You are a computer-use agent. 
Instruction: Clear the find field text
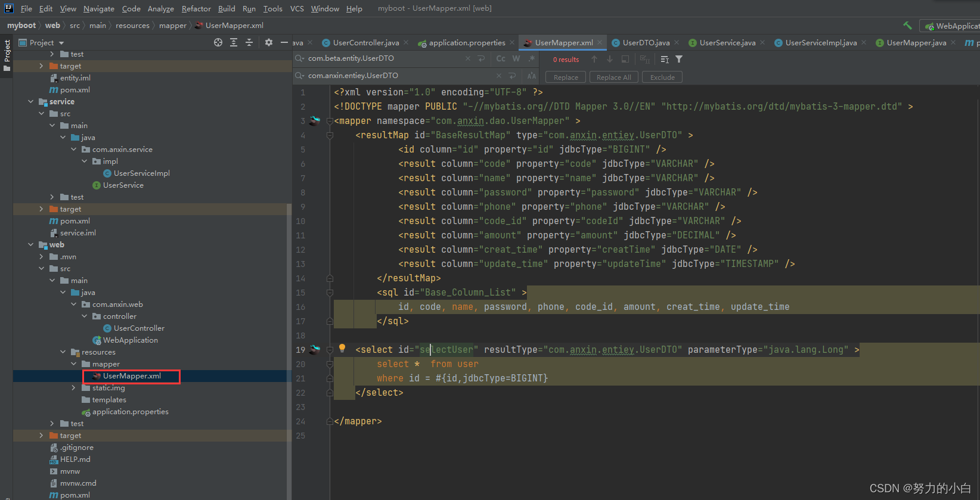[x=468, y=58]
